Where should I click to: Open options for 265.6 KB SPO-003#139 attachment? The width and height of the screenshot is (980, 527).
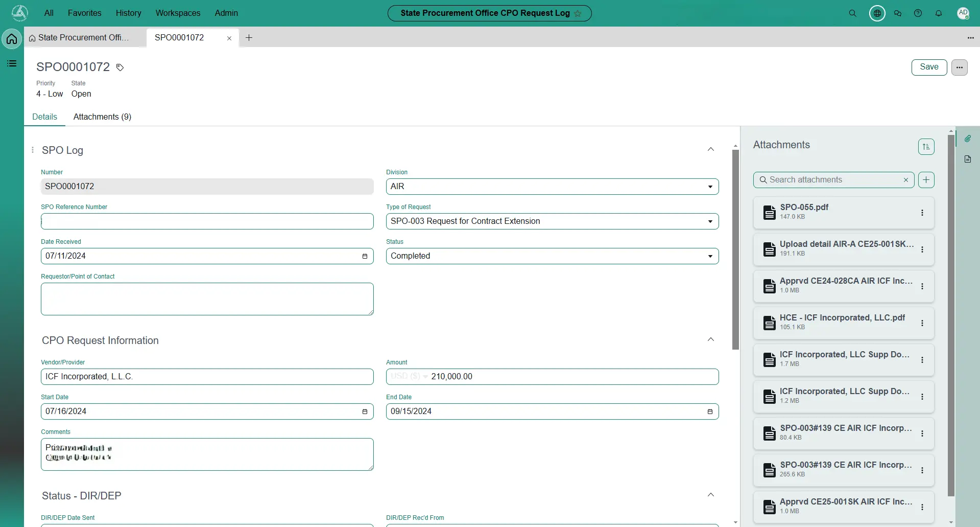(922, 470)
